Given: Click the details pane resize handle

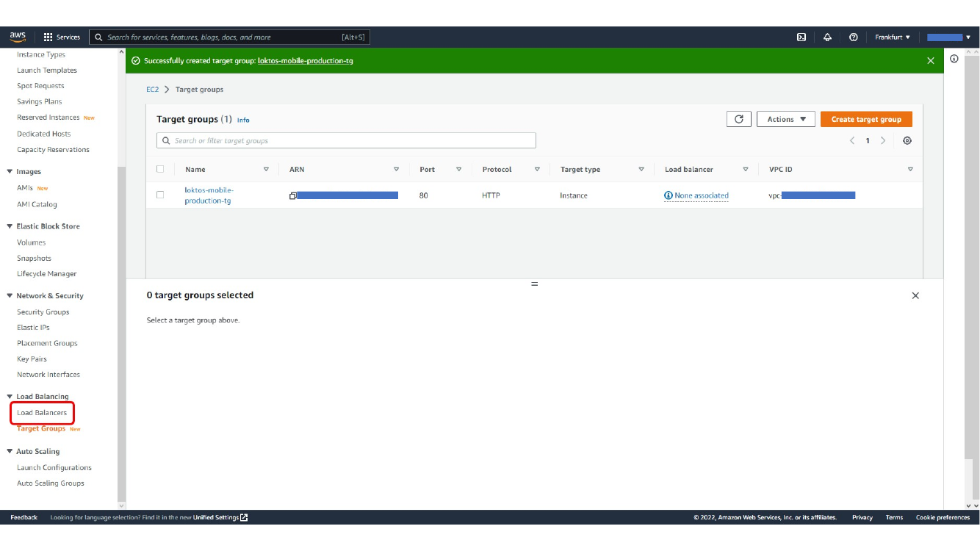Looking at the screenshot, I should coord(534,284).
